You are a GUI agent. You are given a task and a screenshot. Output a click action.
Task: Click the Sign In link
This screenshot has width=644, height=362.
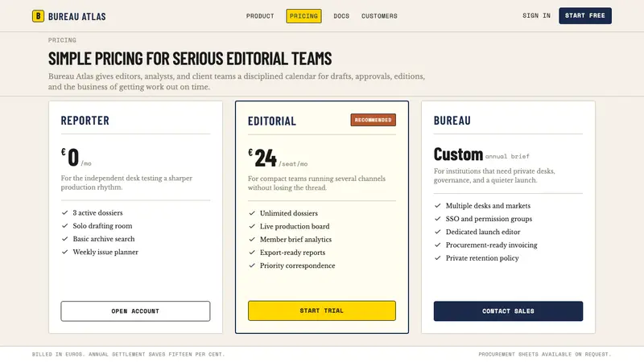536,15
